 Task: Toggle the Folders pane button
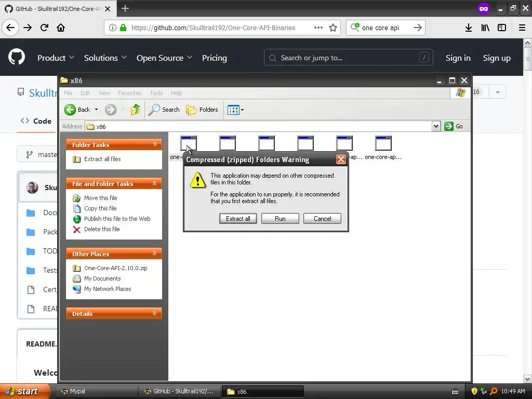tap(202, 110)
